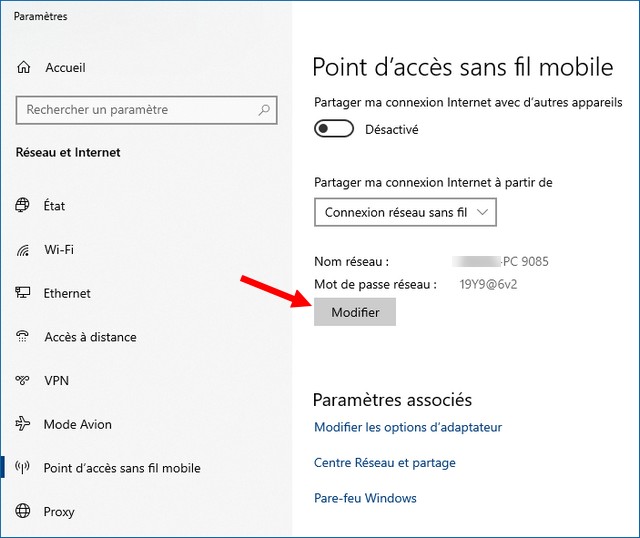Open the Wi-Fi settings page
Viewport: 640px width, 538px height.
tap(59, 249)
